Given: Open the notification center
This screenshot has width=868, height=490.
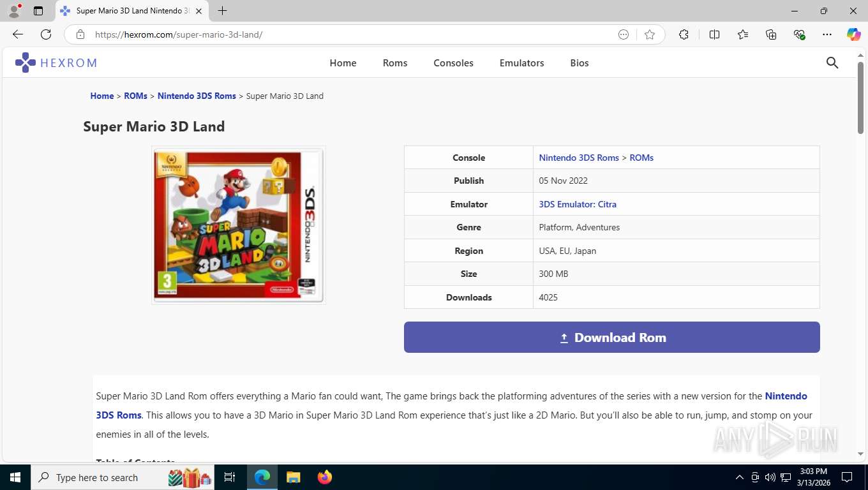Looking at the screenshot, I should point(847,477).
